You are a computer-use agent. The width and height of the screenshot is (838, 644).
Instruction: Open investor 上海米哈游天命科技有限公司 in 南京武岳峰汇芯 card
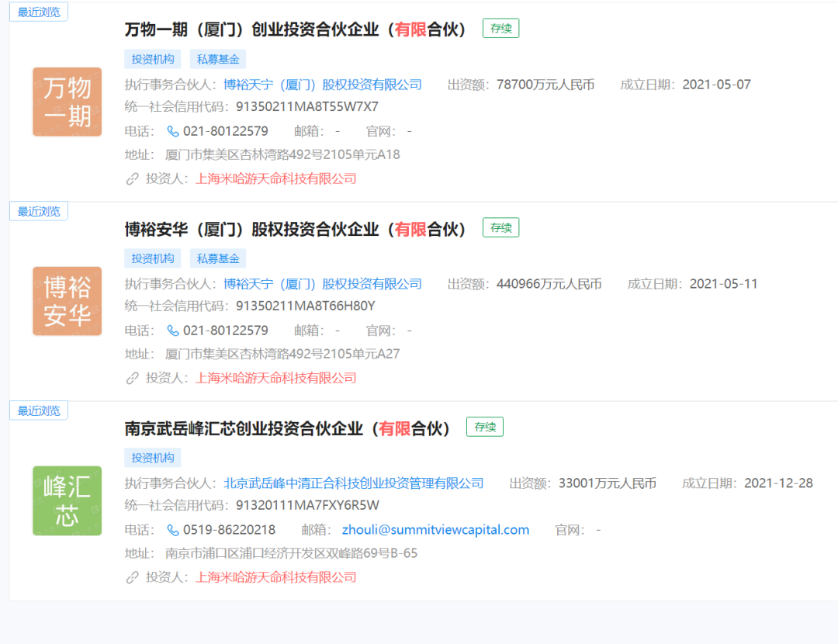tap(275, 577)
